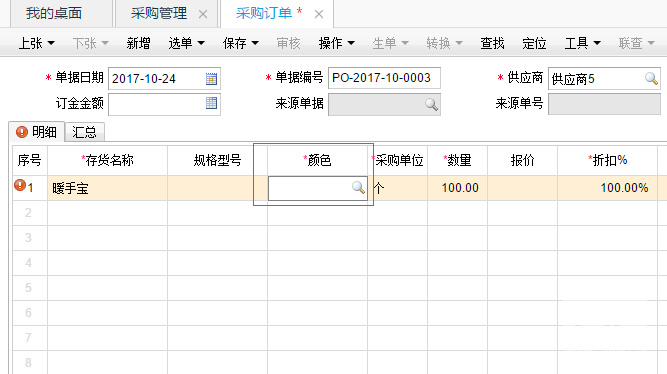Click the error icon on row 1
This screenshot has width=667, height=374.
tap(20, 185)
